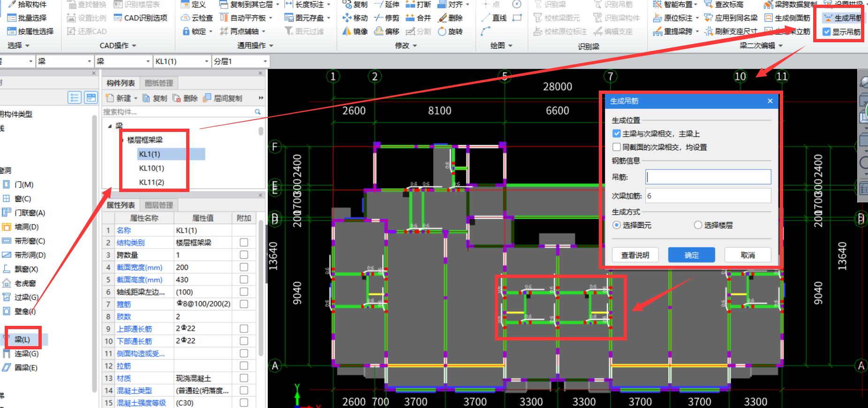The width and height of the screenshot is (868, 408).
Task: Select 梁(L) in component navigation
Action: (x=22, y=339)
